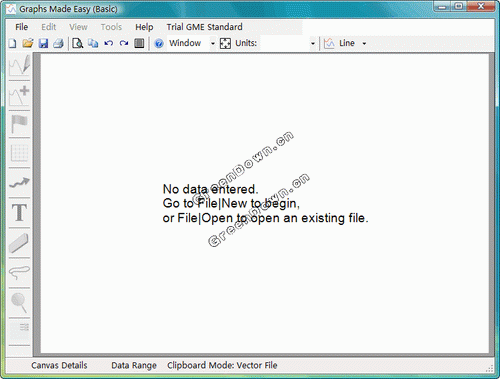Select the grid tool in sidebar
Viewport: 500px width, 379px height.
pyautogui.click(x=19, y=153)
